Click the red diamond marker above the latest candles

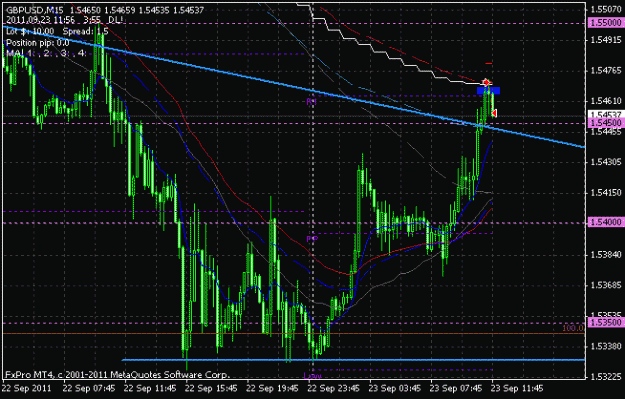pos(486,83)
